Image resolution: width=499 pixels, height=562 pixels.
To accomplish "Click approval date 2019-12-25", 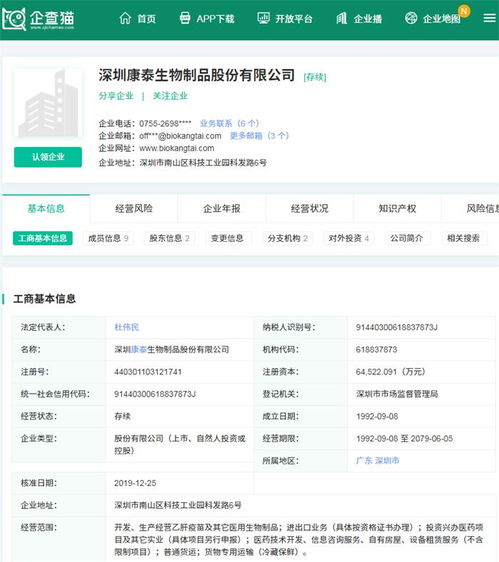I will point(135,483).
